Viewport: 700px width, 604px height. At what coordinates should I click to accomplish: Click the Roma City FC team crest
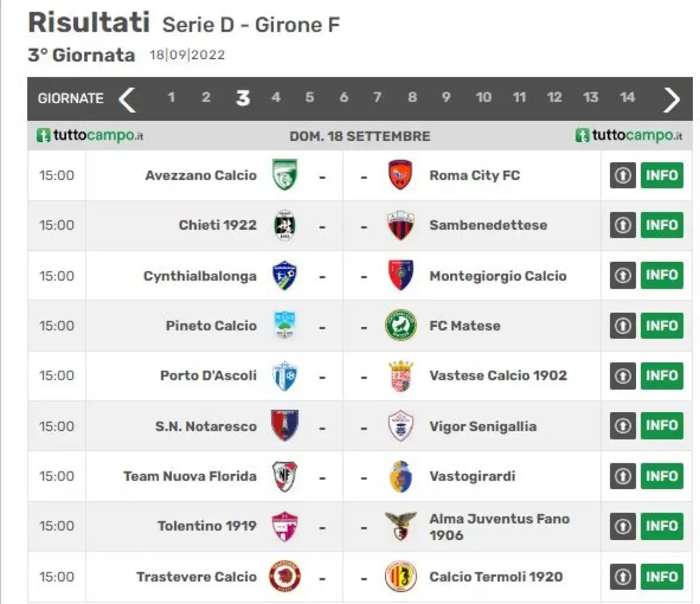click(x=400, y=175)
